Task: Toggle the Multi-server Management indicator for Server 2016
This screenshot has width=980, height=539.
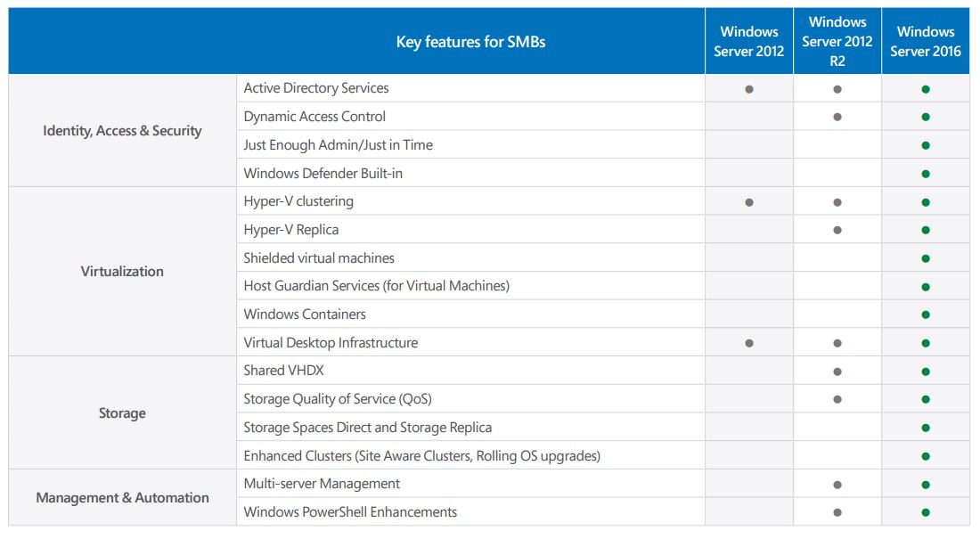Action: click(926, 483)
